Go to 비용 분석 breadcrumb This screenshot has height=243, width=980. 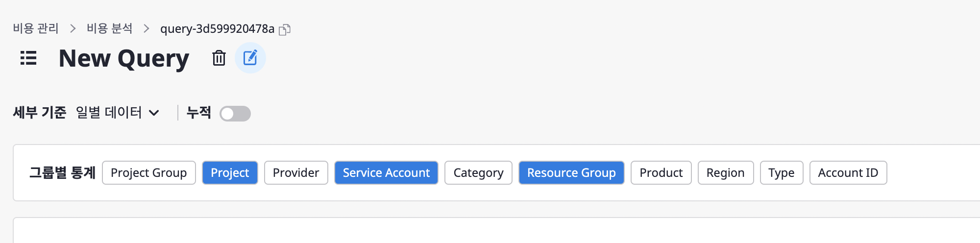tap(110, 28)
